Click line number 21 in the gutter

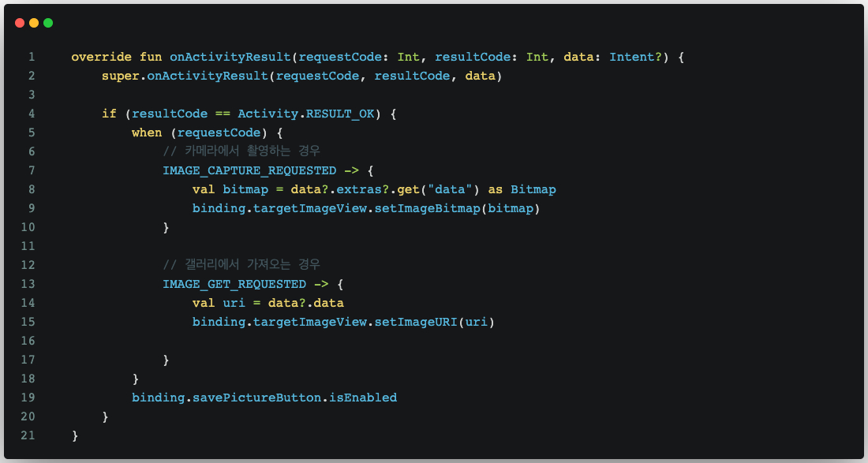(28, 435)
